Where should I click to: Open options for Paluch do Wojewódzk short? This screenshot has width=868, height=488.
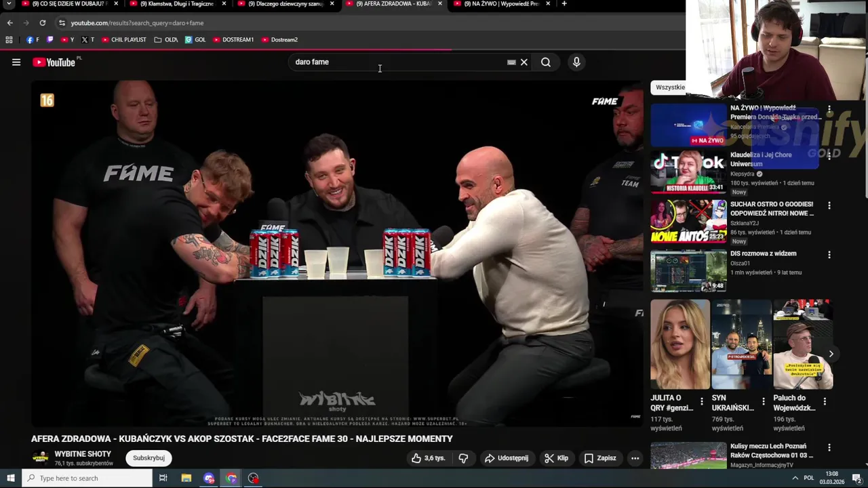825,402
